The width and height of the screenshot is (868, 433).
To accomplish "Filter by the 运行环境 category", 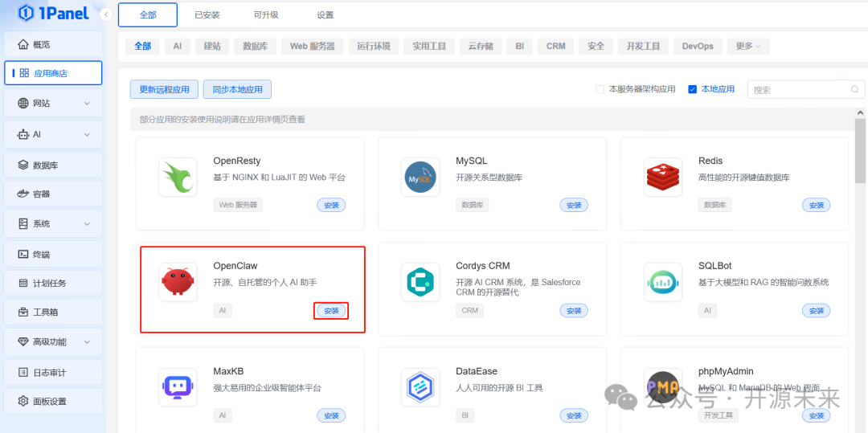I will [x=374, y=47].
